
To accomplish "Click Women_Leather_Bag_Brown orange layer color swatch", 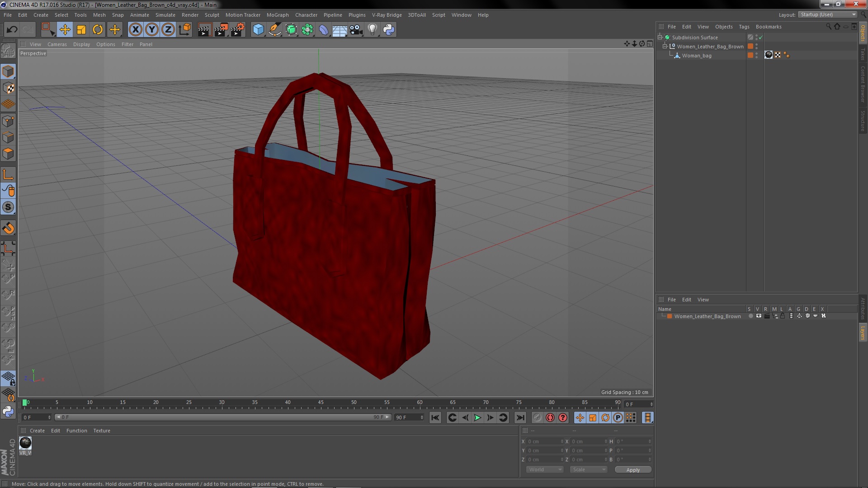I will click(x=669, y=316).
